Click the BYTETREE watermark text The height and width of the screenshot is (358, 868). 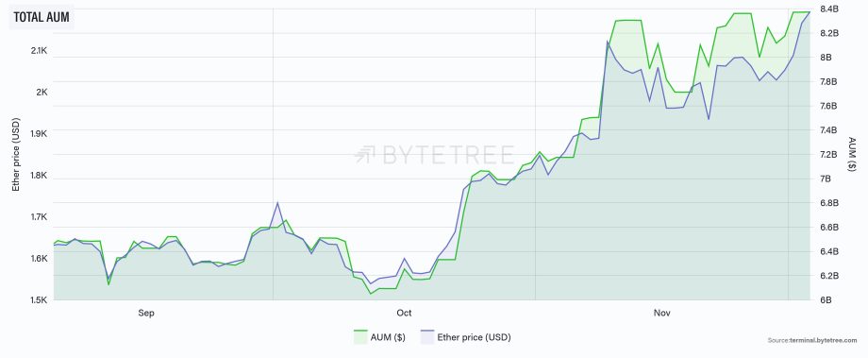(448, 155)
